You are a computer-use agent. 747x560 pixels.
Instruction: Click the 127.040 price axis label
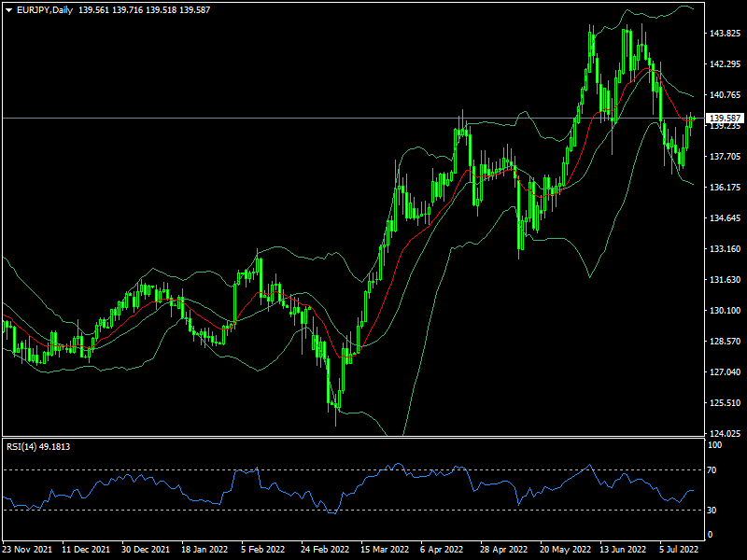pos(726,371)
